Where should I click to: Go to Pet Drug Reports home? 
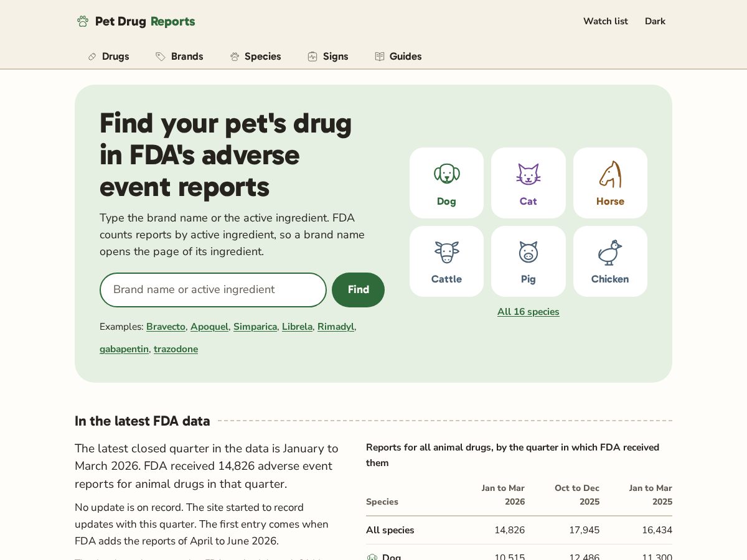click(136, 21)
